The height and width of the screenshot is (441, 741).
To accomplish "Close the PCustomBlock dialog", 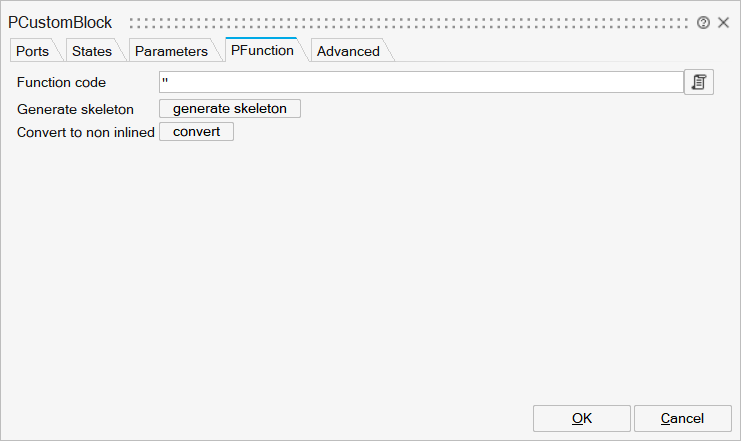I will point(723,22).
